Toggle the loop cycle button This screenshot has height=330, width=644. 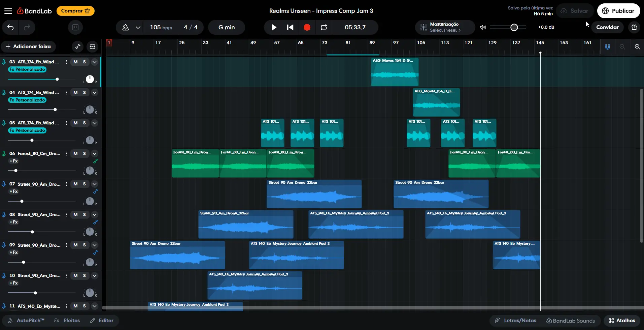(x=324, y=27)
